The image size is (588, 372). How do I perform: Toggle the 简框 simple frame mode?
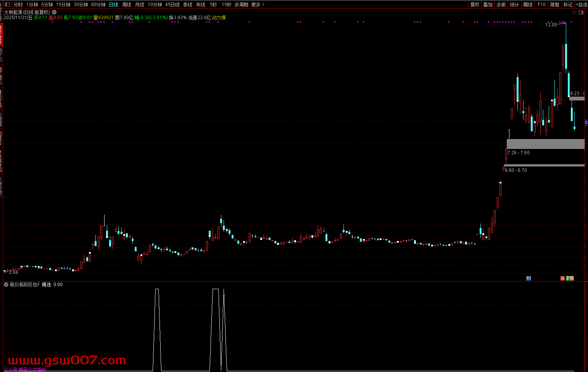[x=554, y=5]
